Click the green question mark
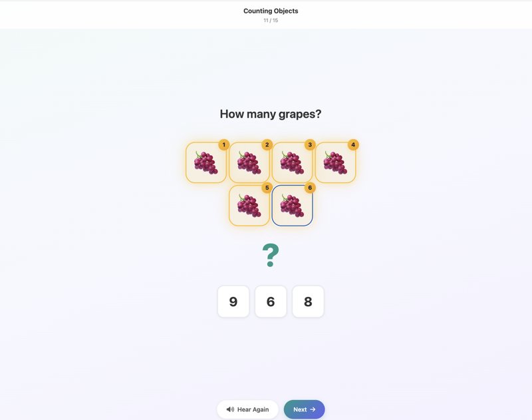532x420 pixels. [271, 256]
